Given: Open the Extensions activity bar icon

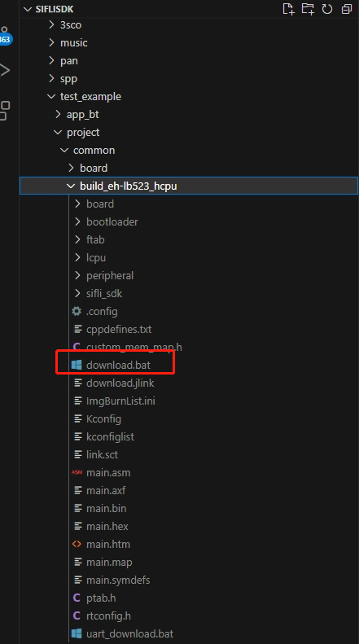Looking at the screenshot, I should pyautogui.click(x=5, y=111).
